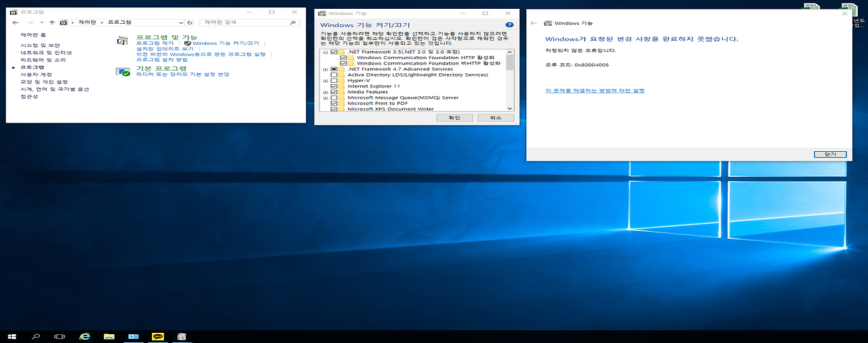This screenshot has width=868, height=343.
Task: Click 취소 button in Windows 기능 dialog
Action: (495, 118)
